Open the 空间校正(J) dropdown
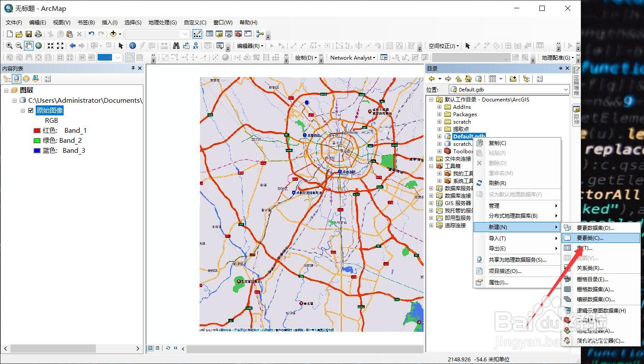This screenshot has width=644, height=364. click(444, 46)
